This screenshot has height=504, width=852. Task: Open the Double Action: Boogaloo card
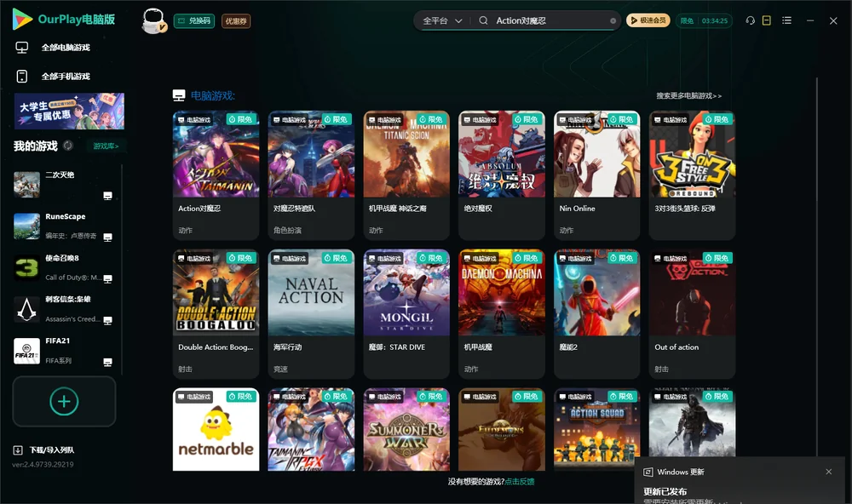coord(216,313)
